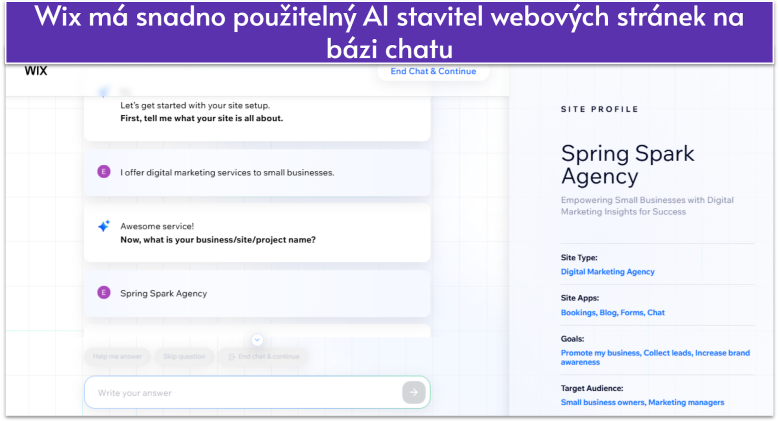Click the Site Apps link starting with "Bookings"

[612, 312]
